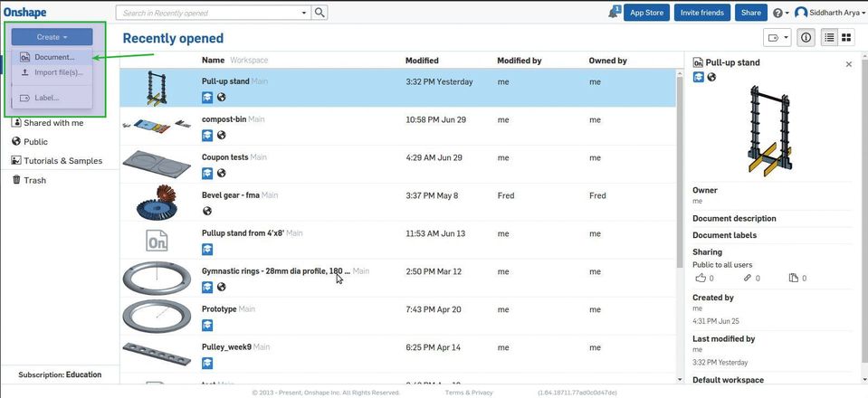The image size is (868, 398).
Task: Open the App Store
Action: (646, 13)
